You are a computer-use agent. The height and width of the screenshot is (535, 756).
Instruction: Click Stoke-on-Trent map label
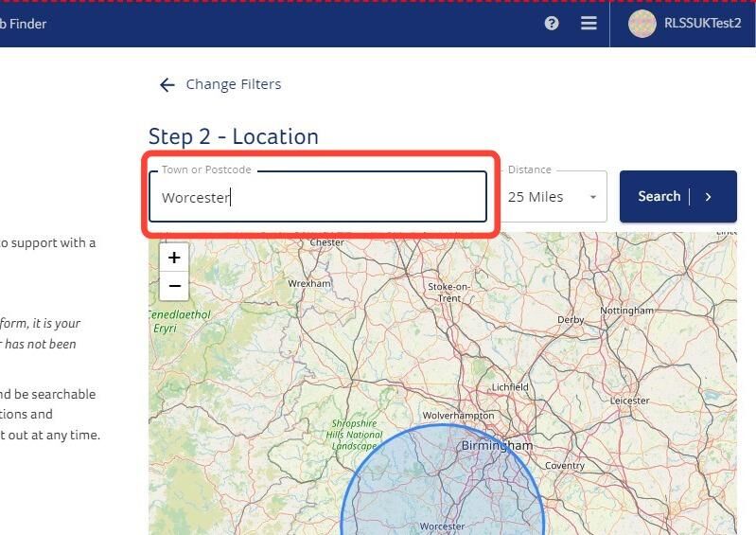tap(448, 293)
